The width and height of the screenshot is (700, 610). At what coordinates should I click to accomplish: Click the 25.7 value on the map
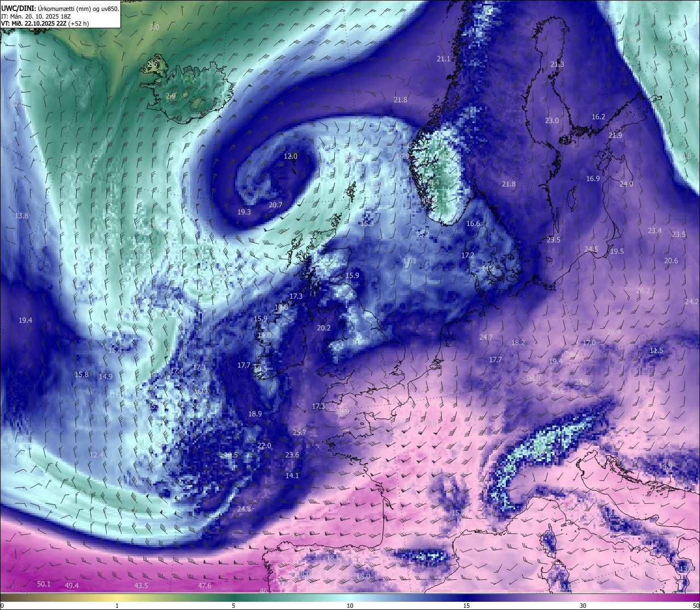[x=300, y=433]
